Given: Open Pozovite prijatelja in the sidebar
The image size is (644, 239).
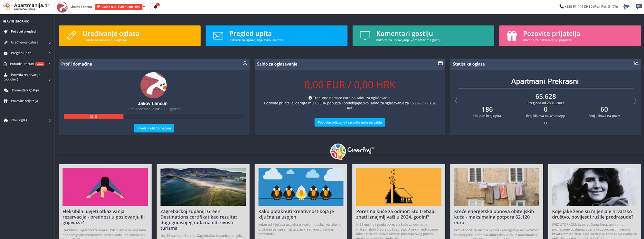Looking at the screenshot, I should tap(24, 101).
